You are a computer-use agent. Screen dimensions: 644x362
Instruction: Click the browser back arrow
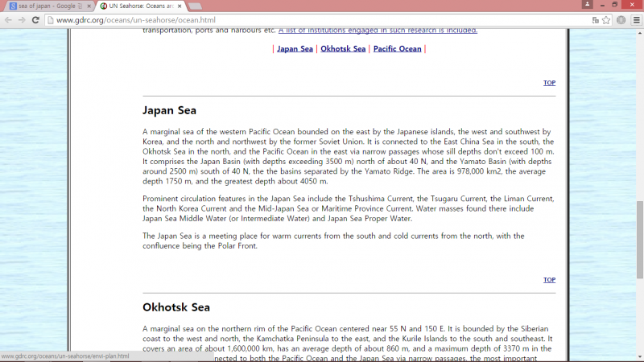click(8, 19)
